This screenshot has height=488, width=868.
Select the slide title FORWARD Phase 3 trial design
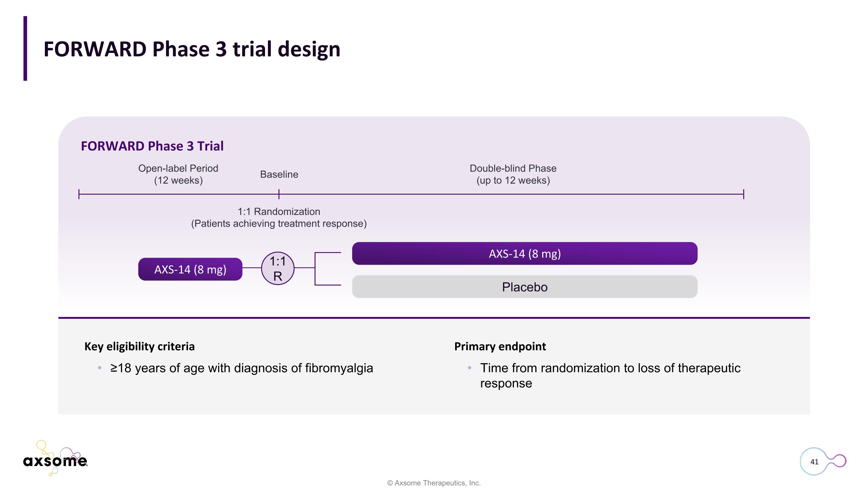pos(192,49)
